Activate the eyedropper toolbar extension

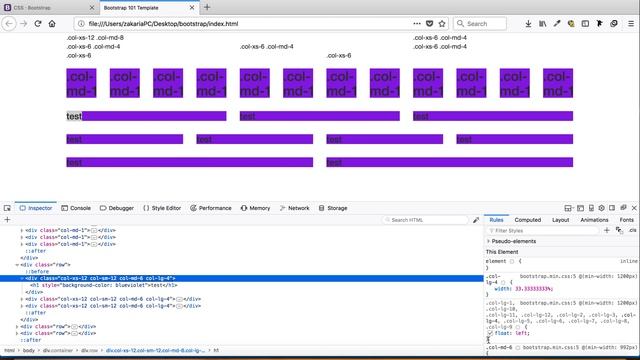tap(557, 24)
